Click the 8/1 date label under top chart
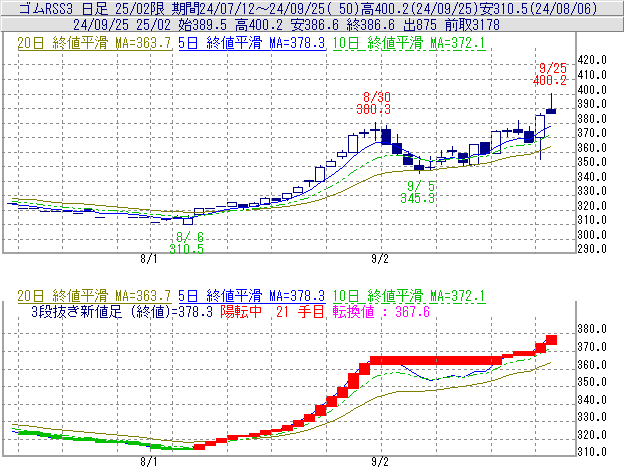 148,259
